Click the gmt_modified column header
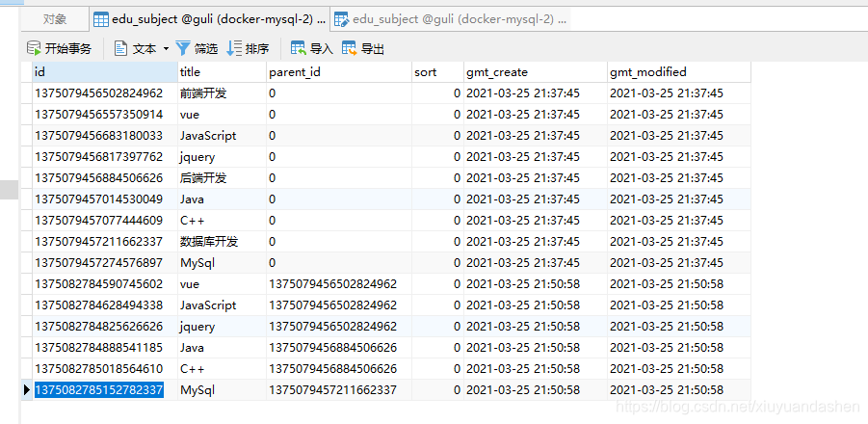The width and height of the screenshot is (868, 424). point(678,72)
